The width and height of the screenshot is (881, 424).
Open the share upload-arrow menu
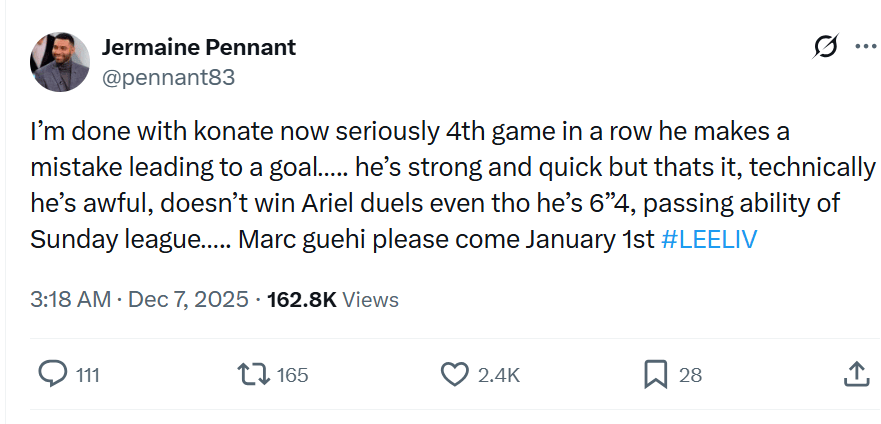pos(856,374)
